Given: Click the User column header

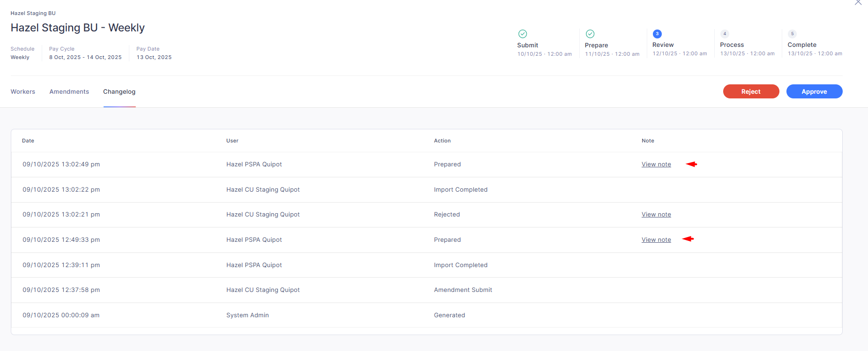Looking at the screenshot, I should tap(232, 141).
